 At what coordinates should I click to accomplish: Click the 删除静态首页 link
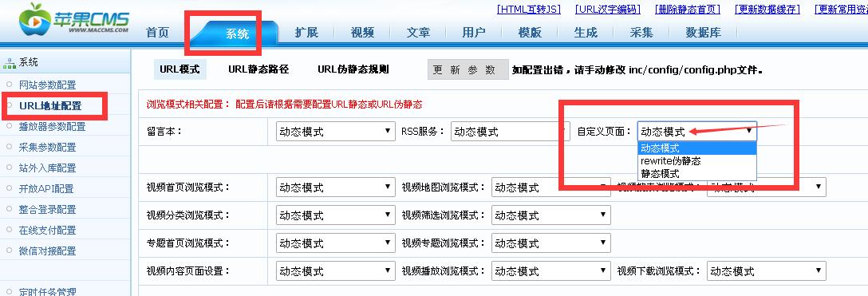687,10
